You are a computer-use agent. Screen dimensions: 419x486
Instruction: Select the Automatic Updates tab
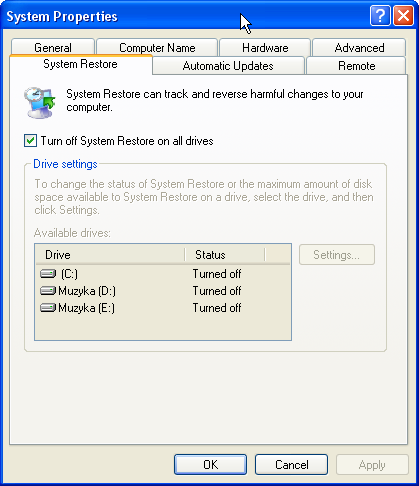coord(228,66)
